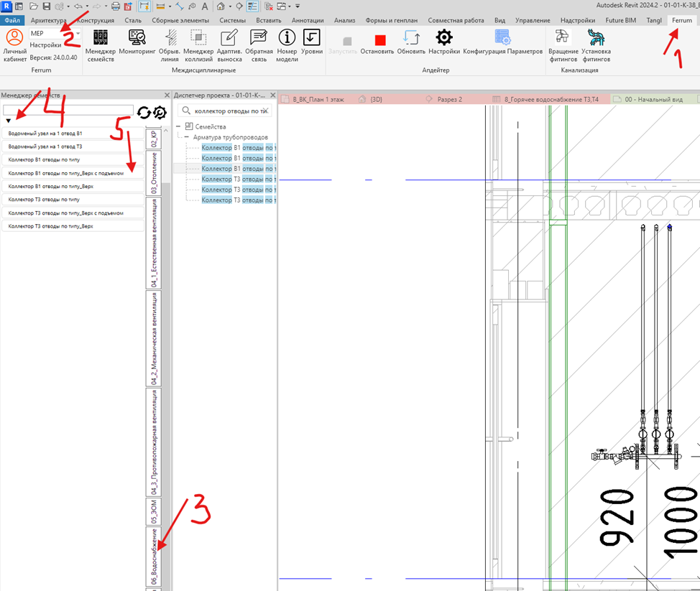This screenshot has width=700, height=591.
Task: Activate the Обрыв. линия tool
Action: click(170, 45)
